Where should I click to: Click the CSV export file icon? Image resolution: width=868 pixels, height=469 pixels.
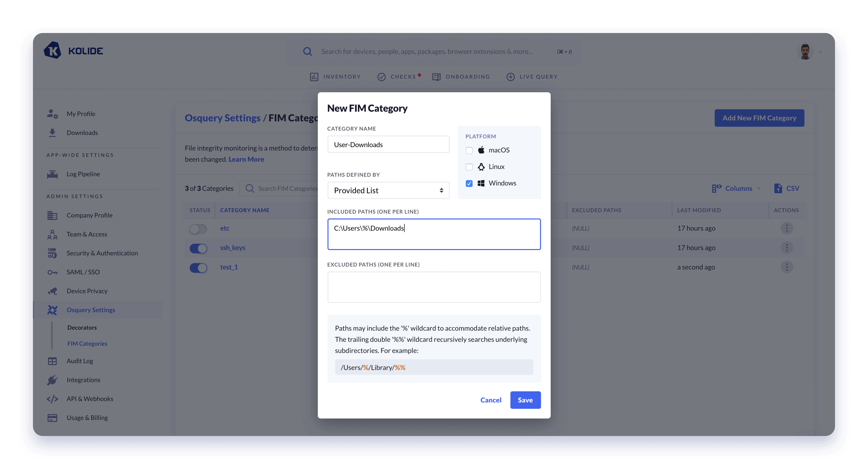coord(778,188)
